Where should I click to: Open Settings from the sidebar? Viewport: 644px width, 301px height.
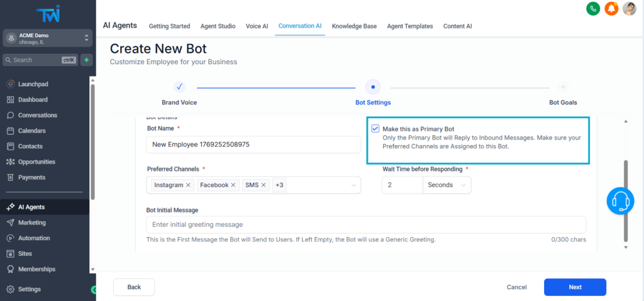30,289
